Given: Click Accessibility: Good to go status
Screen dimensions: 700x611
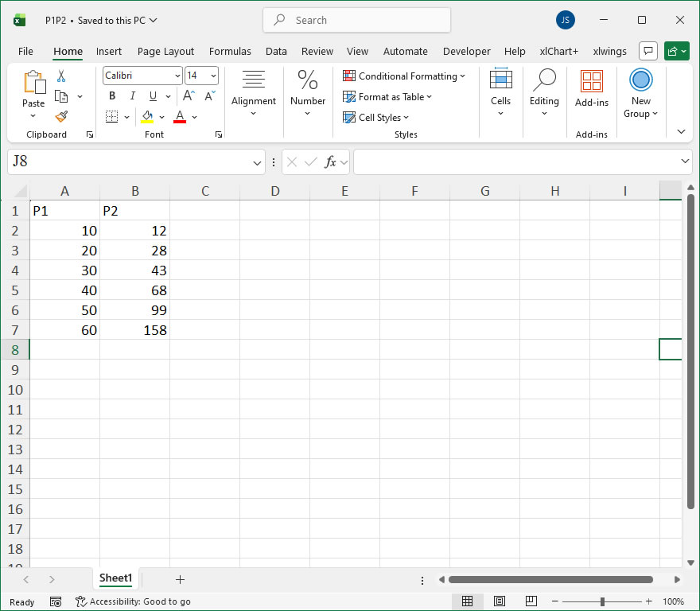Looking at the screenshot, I should 133,601.
